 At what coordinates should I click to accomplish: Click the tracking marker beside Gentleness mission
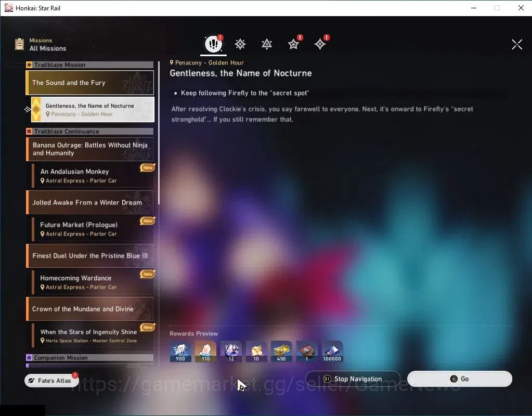point(28,109)
